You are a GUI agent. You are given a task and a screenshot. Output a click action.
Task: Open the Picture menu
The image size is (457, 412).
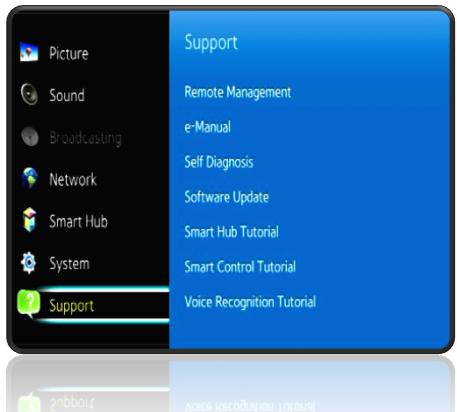[x=69, y=54]
